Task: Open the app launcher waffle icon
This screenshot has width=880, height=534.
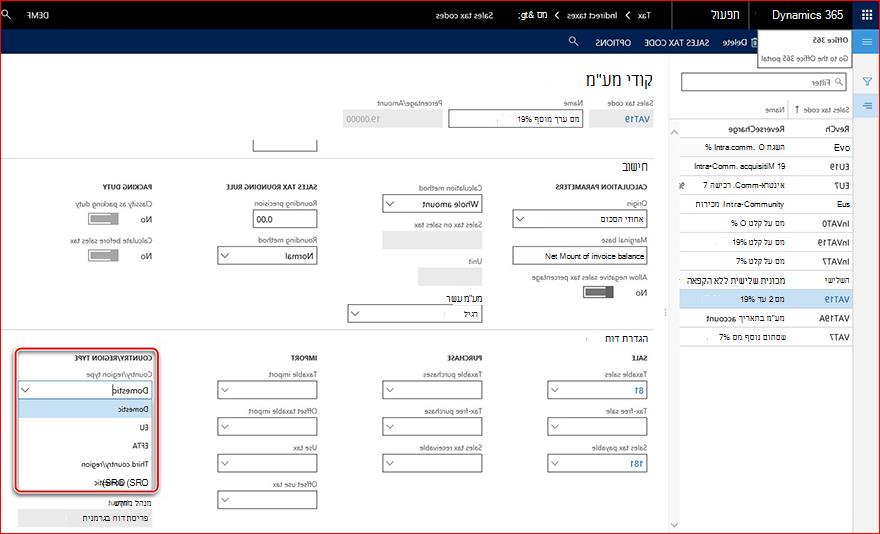Action: [867, 15]
